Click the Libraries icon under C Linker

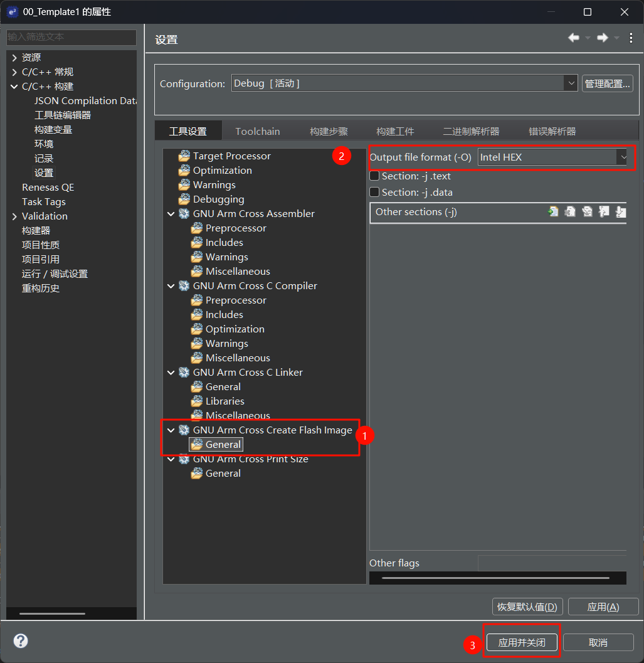[197, 401]
